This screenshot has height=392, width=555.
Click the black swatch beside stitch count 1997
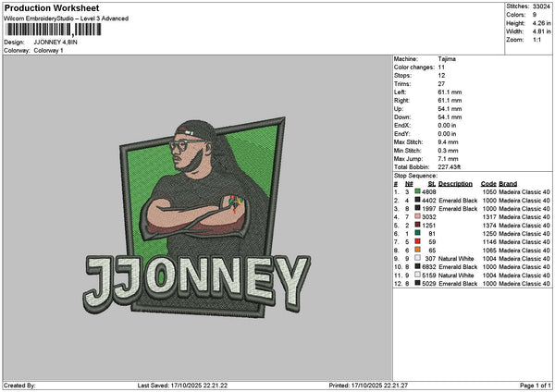tap(418, 208)
